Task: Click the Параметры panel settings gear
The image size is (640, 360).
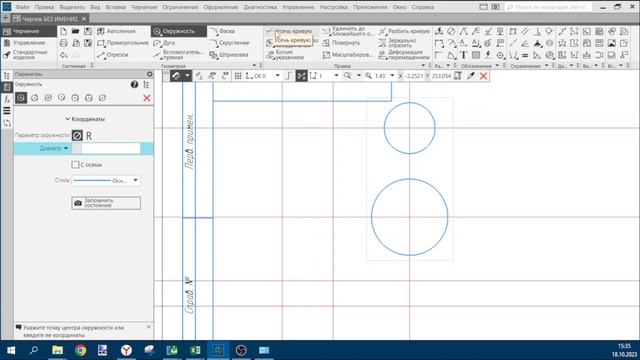Action: click(149, 74)
